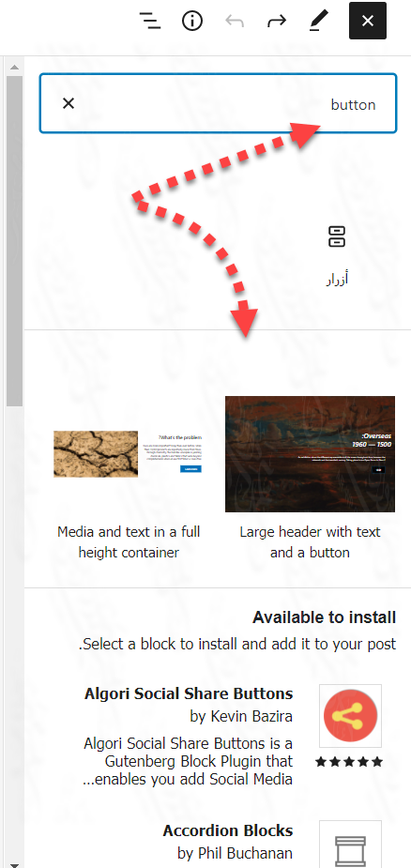Open the Tools pencil icon
Viewport: 411px width, 868px height.
coord(318,21)
